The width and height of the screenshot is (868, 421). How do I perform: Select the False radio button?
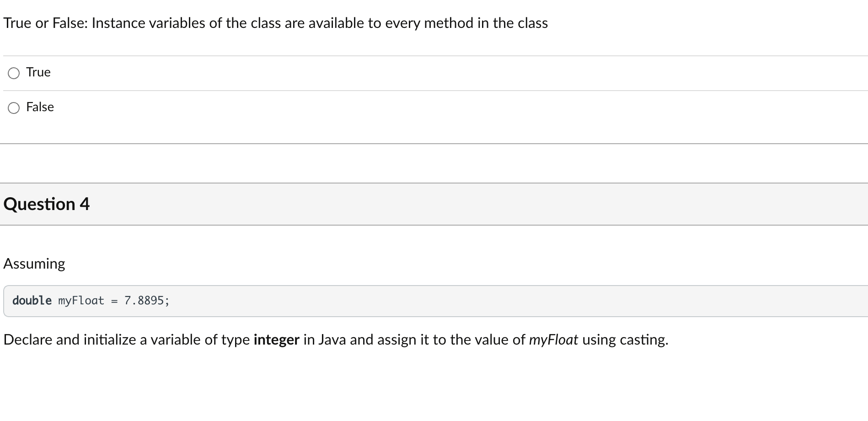tap(14, 108)
